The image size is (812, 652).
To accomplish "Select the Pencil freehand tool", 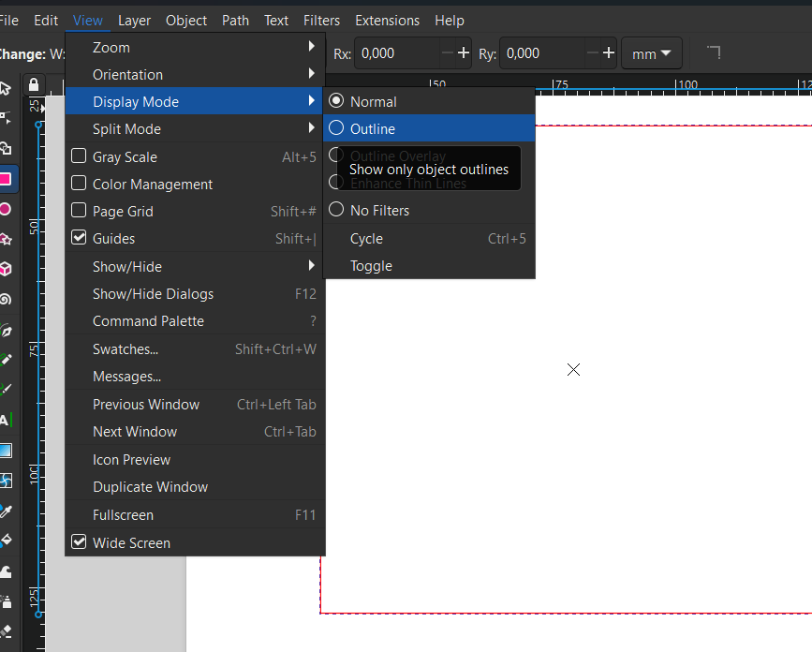I will click(6, 360).
